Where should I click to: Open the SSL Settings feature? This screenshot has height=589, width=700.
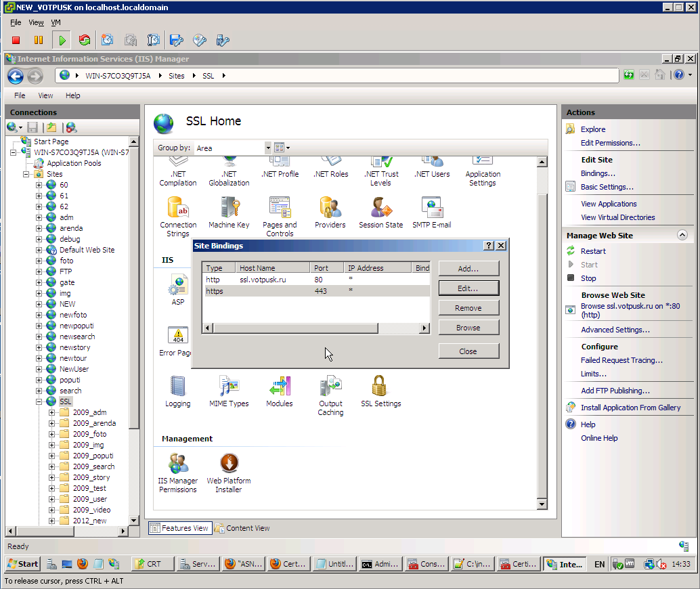click(381, 391)
